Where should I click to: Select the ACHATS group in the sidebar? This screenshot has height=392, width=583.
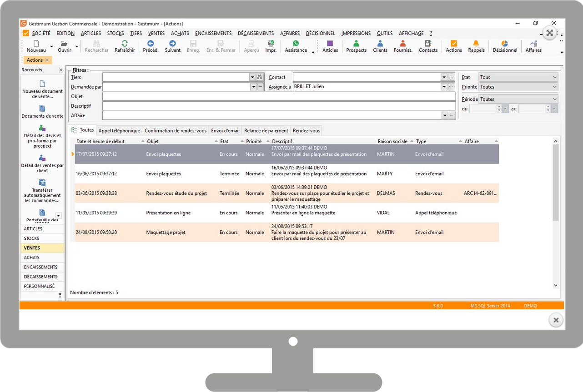(31, 258)
